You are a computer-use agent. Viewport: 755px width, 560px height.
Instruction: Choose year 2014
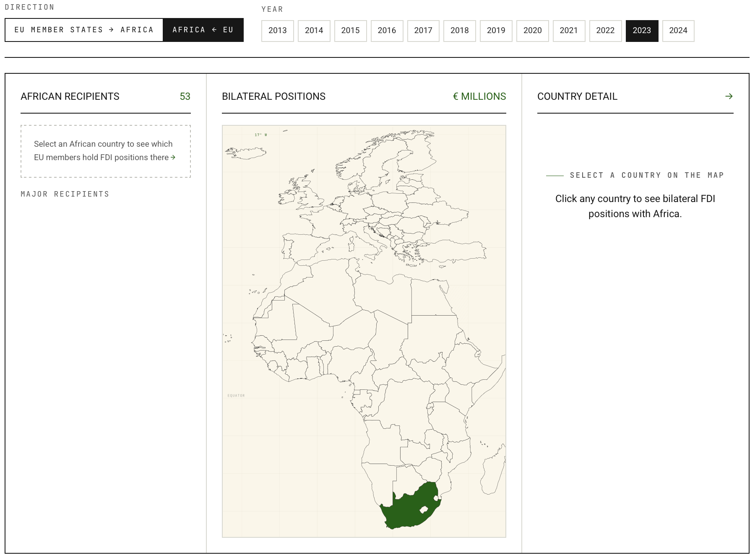314,31
